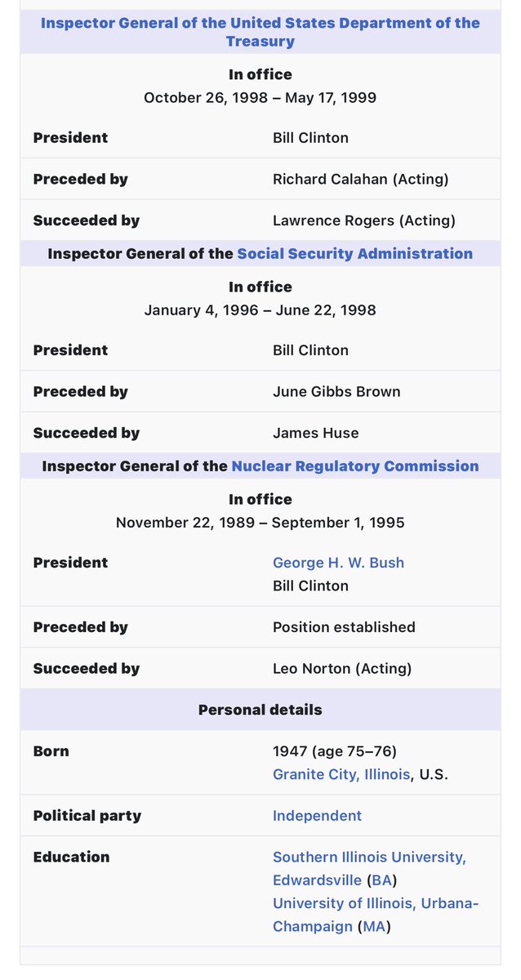Click the Leo Norton (Acting) text
The image size is (521, 980).
coord(342,669)
